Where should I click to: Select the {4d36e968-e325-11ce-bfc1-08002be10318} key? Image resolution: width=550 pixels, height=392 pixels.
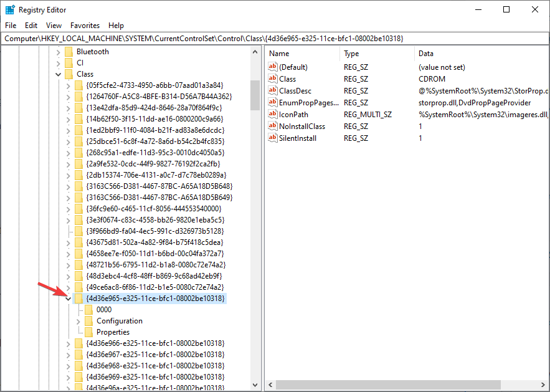coord(155,366)
